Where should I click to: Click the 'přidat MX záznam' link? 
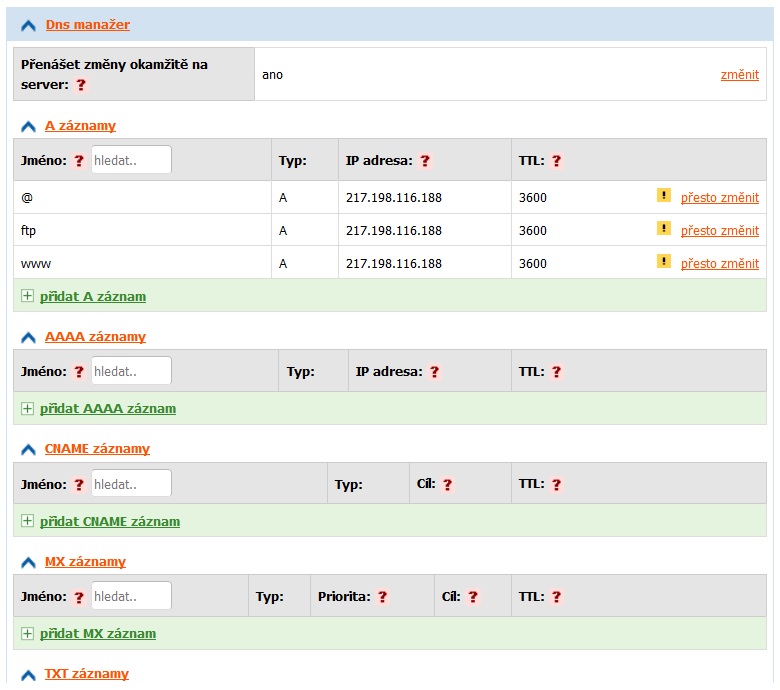[x=97, y=633]
